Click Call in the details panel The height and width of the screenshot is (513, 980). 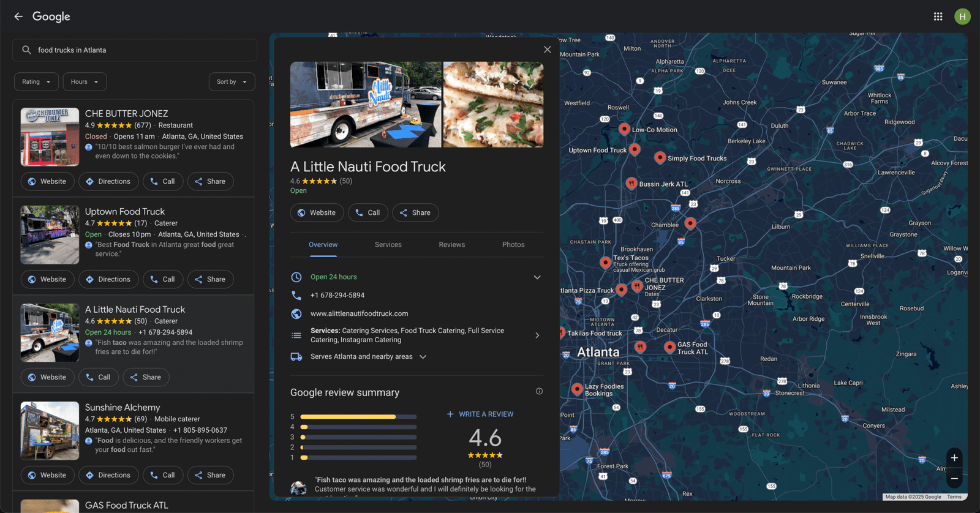[367, 213]
